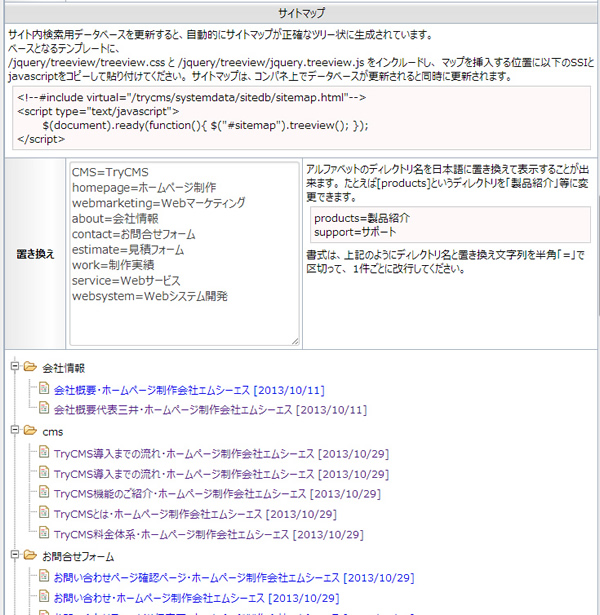Click the webmarketing=Webマーケティング line
Screen dimensions: 600x615
158,203
